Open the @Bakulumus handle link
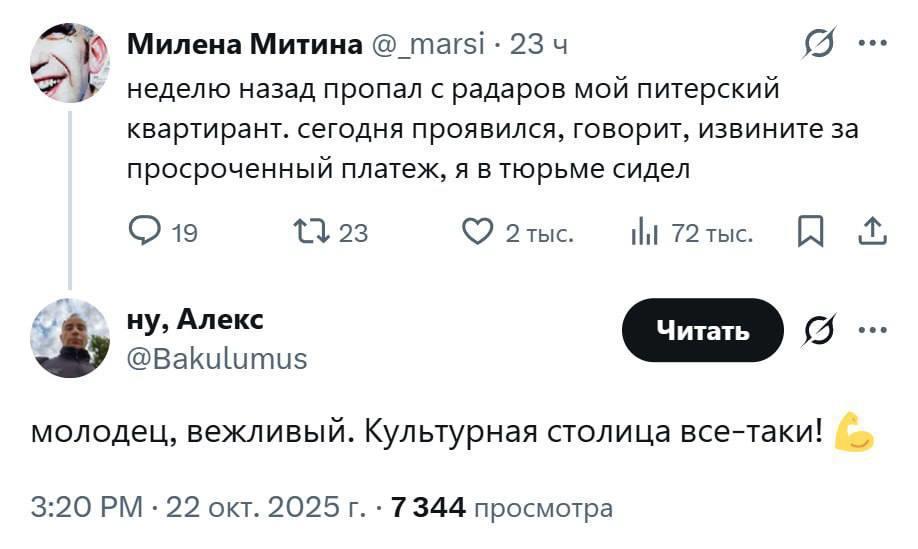The image size is (918, 549). tap(217, 359)
